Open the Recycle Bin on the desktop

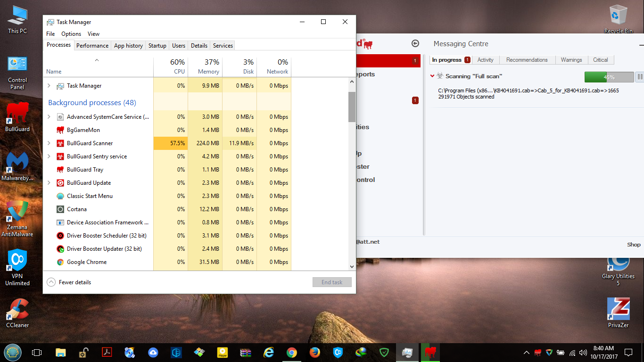tap(619, 19)
